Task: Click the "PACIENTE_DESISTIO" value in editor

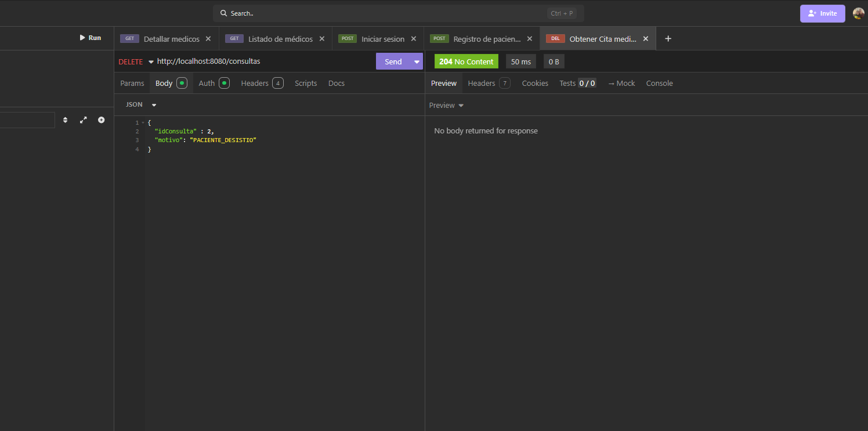Action: 223,140
